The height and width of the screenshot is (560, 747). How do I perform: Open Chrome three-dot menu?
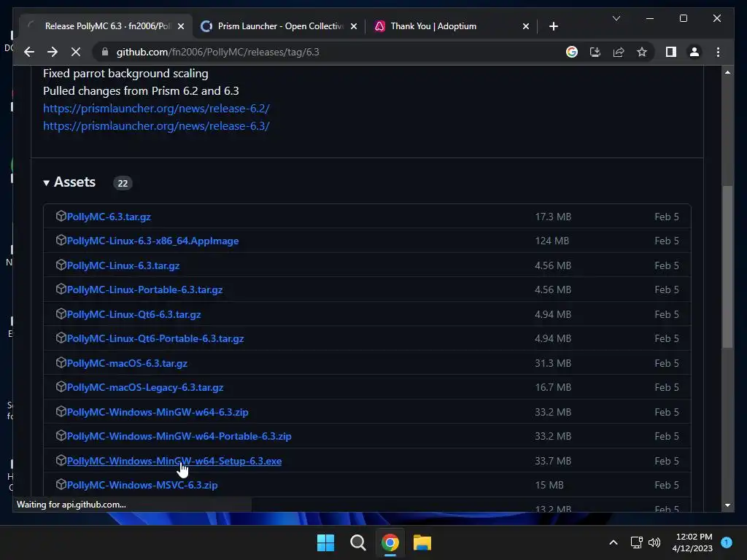(x=718, y=52)
